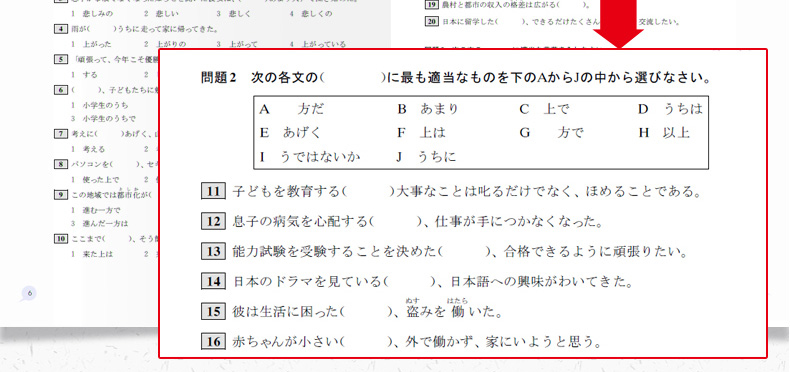The height and width of the screenshot is (372, 790).
Task: Choose option '4 上がっている' under question 4
Action: [x=318, y=44]
